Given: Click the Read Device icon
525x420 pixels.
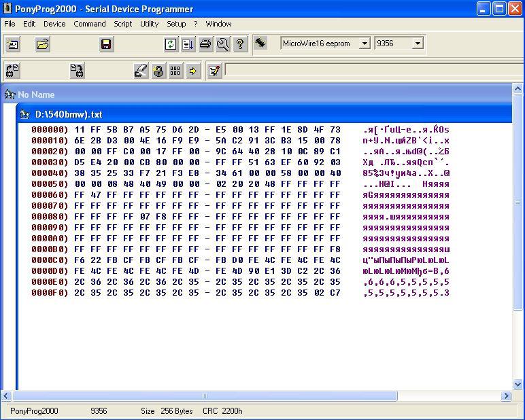Looking at the screenshot, I should [13, 71].
